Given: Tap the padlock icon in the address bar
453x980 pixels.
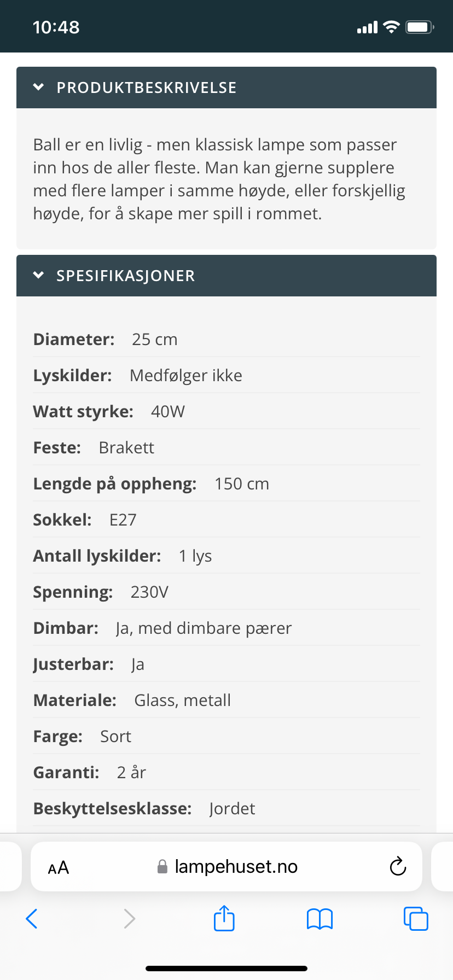Looking at the screenshot, I should click(x=162, y=866).
